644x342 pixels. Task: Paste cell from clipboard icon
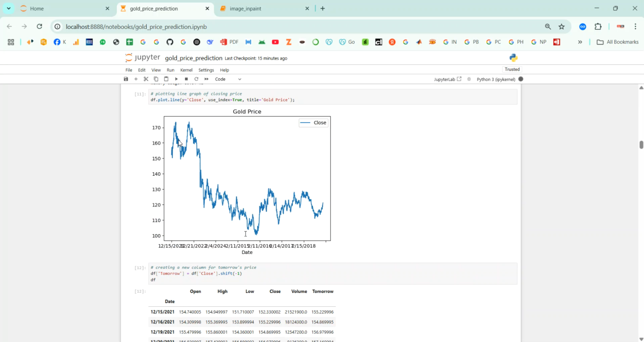(x=166, y=79)
